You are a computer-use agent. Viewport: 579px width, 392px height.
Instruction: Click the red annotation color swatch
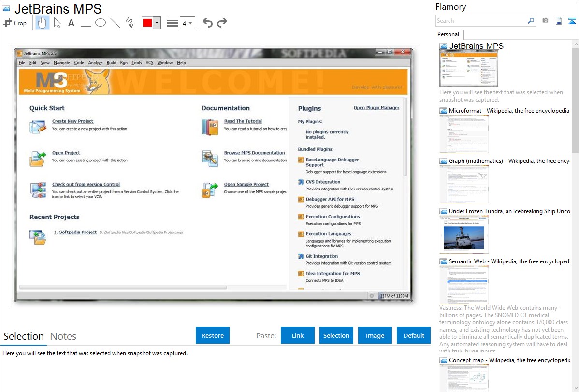coord(147,23)
